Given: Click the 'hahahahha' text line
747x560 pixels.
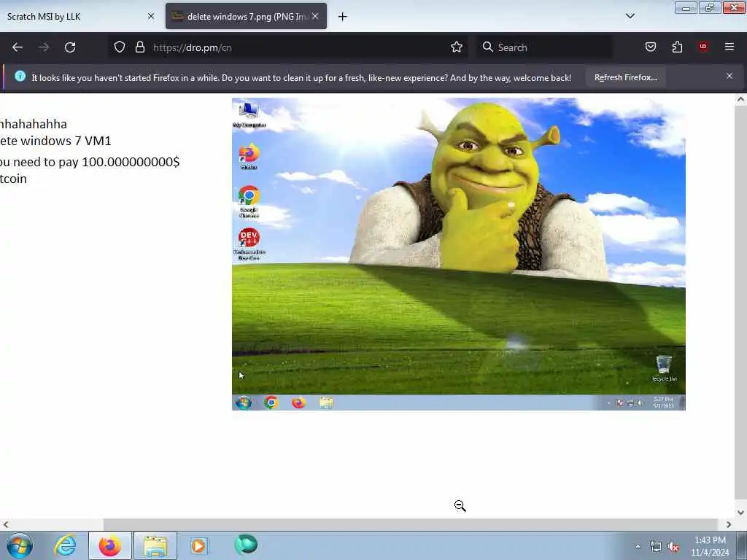Looking at the screenshot, I should tap(34, 124).
